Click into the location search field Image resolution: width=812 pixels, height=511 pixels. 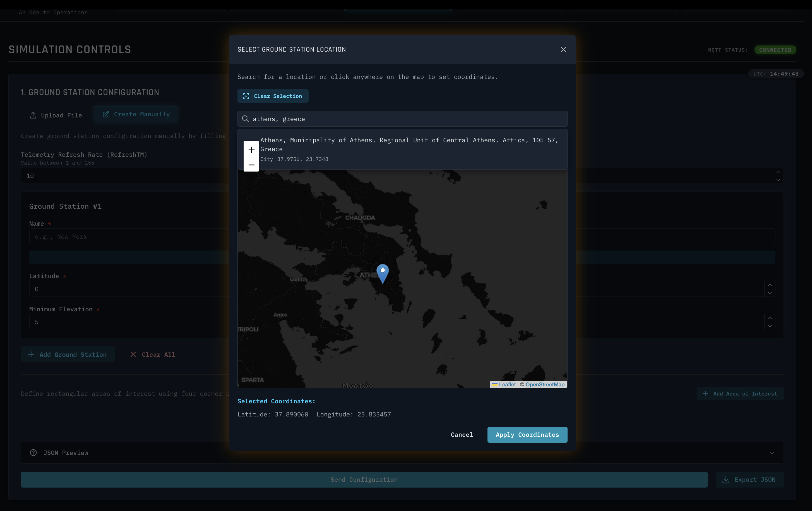click(405, 119)
